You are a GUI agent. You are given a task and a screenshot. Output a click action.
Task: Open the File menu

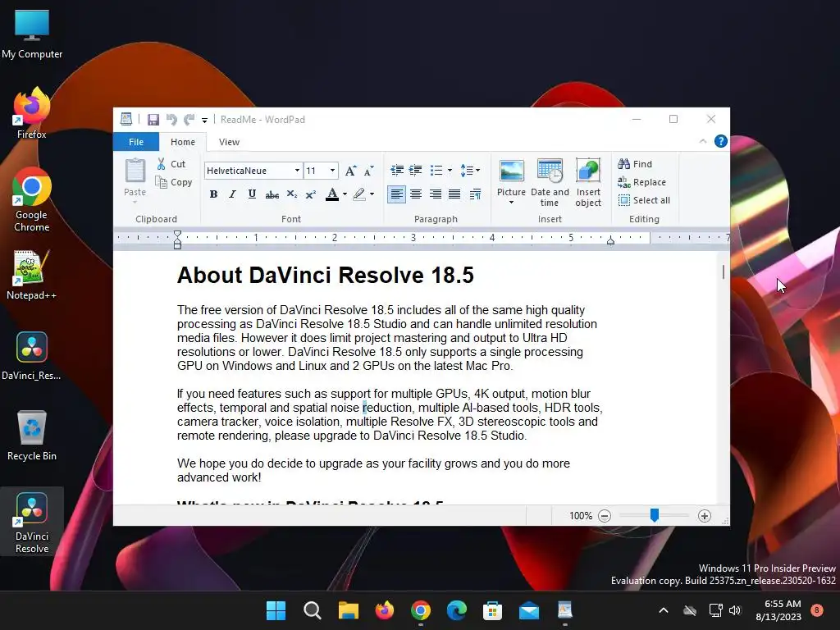[x=136, y=142]
